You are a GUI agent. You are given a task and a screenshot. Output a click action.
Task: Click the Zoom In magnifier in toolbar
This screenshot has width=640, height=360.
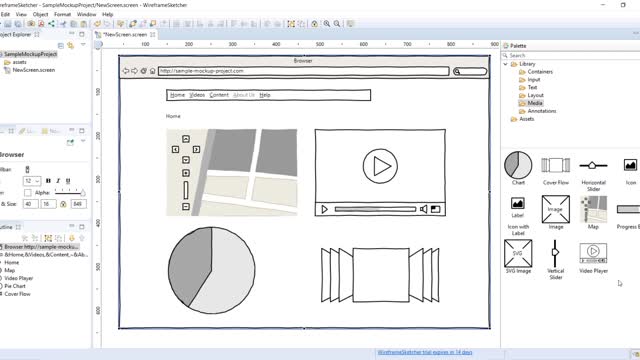327,24
